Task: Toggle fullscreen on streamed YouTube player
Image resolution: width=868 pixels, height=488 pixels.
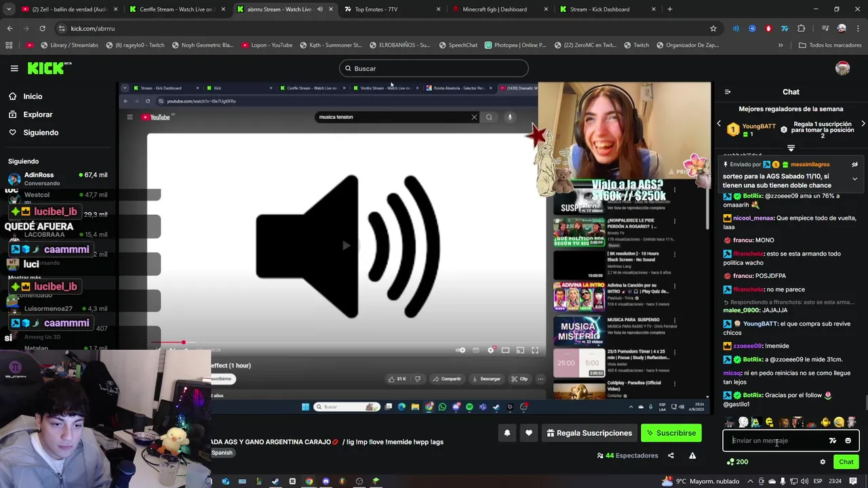Action: pyautogui.click(x=535, y=350)
